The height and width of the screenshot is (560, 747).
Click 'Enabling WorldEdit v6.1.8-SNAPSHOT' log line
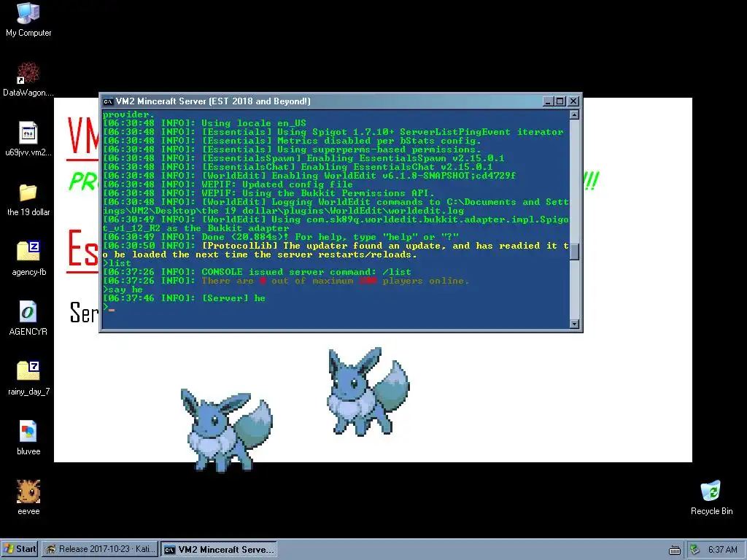pos(309,176)
